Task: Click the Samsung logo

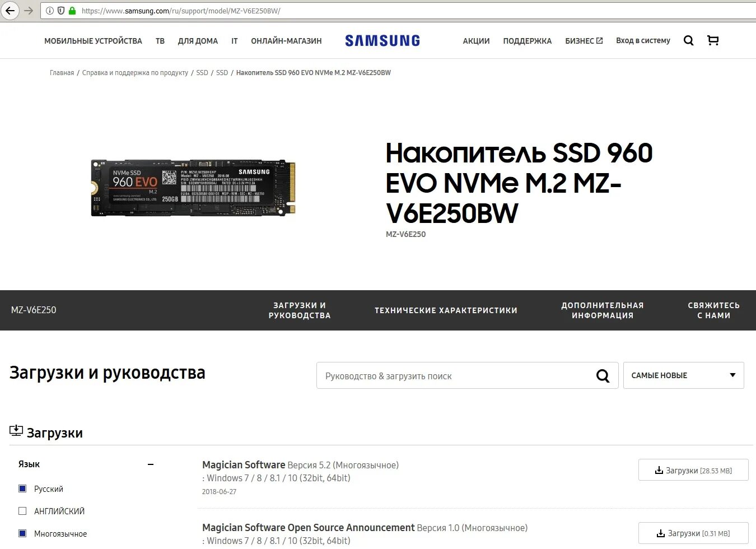Action: pyautogui.click(x=382, y=40)
